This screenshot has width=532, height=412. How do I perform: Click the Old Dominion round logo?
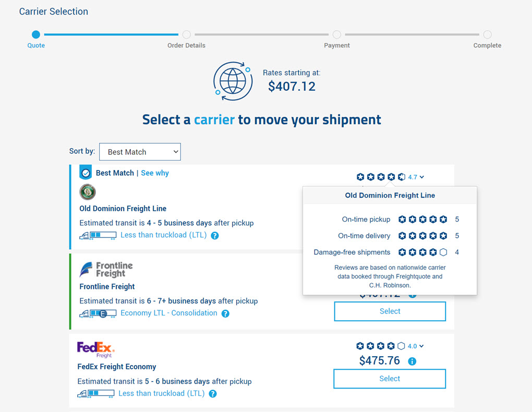tap(88, 192)
